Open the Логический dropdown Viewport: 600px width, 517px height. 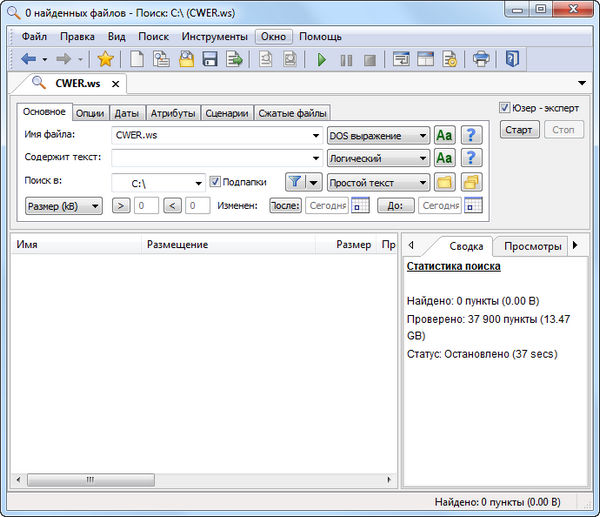point(379,158)
